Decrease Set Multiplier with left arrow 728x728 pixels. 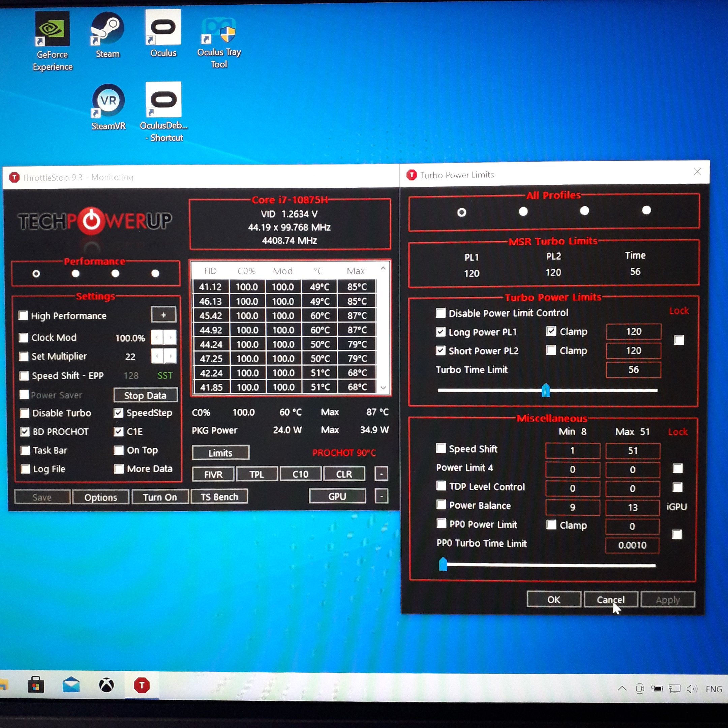pyautogui.click(x=157, y=356)
